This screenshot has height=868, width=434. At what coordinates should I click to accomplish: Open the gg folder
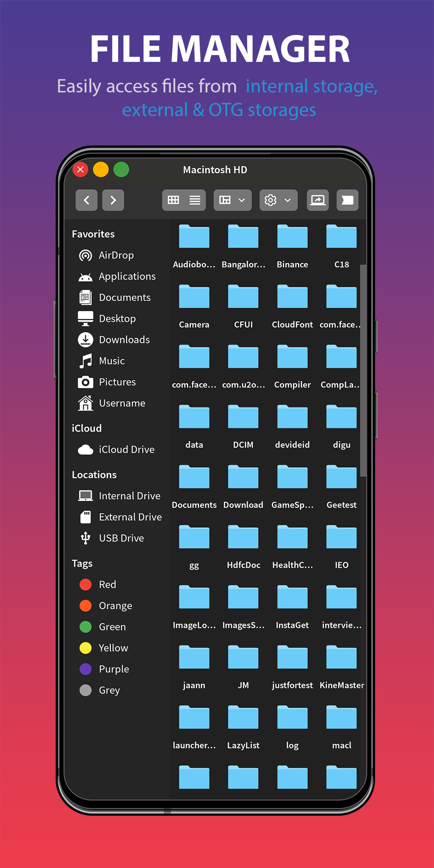(x=194, y=547)
